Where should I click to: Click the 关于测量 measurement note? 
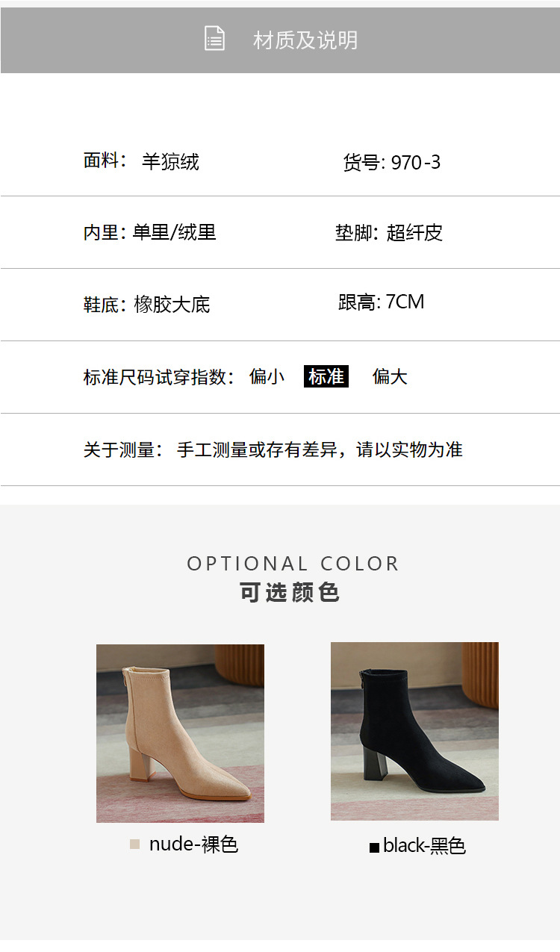[x=273, y=449]
